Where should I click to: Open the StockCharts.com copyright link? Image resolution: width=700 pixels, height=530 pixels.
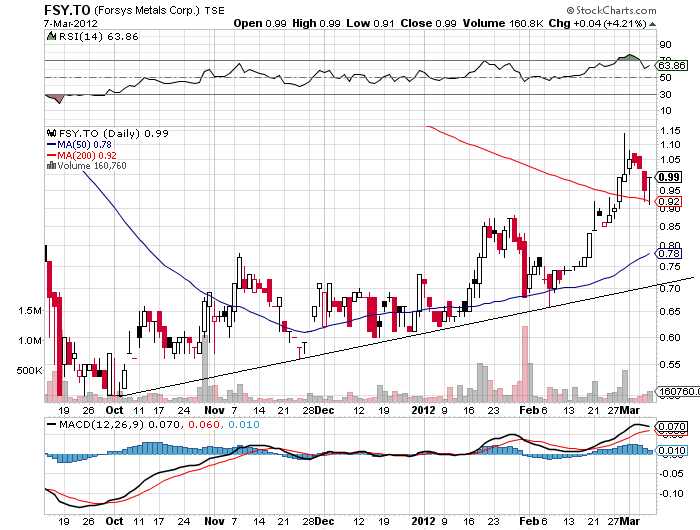coord(611,10)
